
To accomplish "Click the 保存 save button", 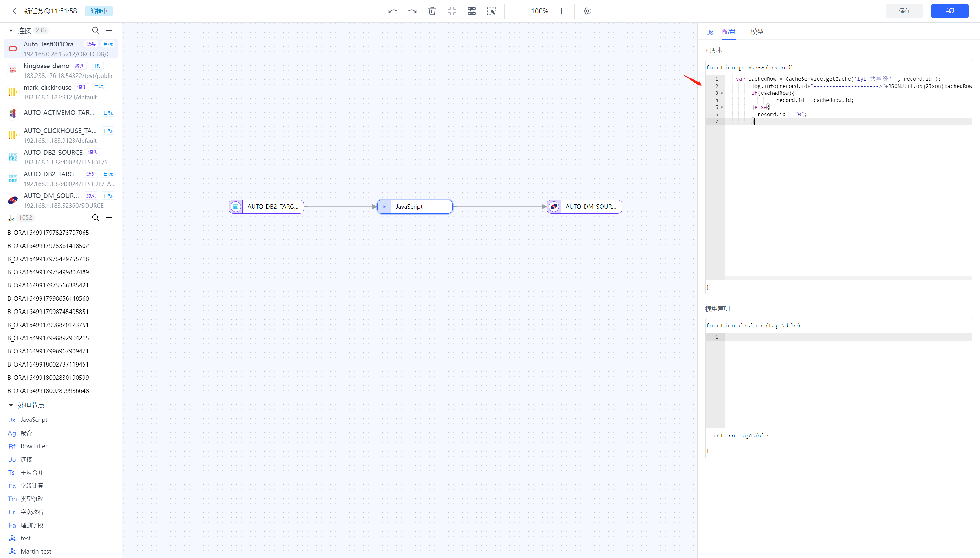I will pyautogui.click(x=904, y=11).
